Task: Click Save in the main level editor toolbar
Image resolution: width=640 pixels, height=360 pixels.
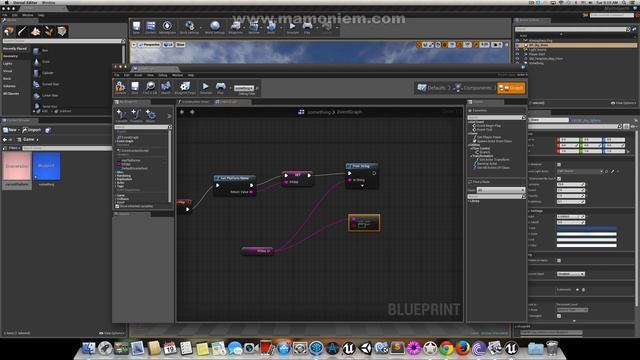Action: click(136, 28)
